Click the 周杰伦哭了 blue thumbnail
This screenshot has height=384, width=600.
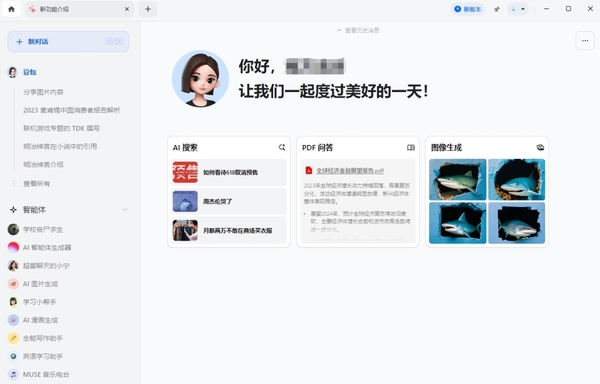point(185,201)
